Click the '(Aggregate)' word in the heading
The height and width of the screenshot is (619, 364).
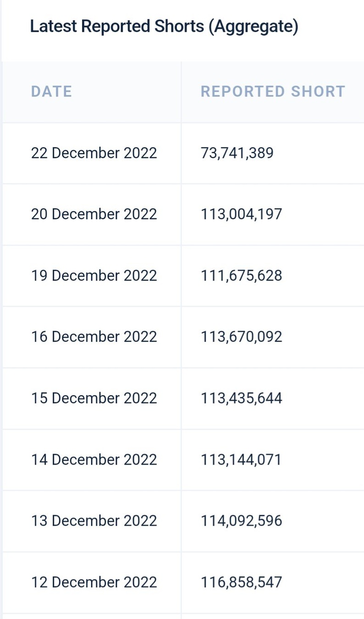(253, 27)
